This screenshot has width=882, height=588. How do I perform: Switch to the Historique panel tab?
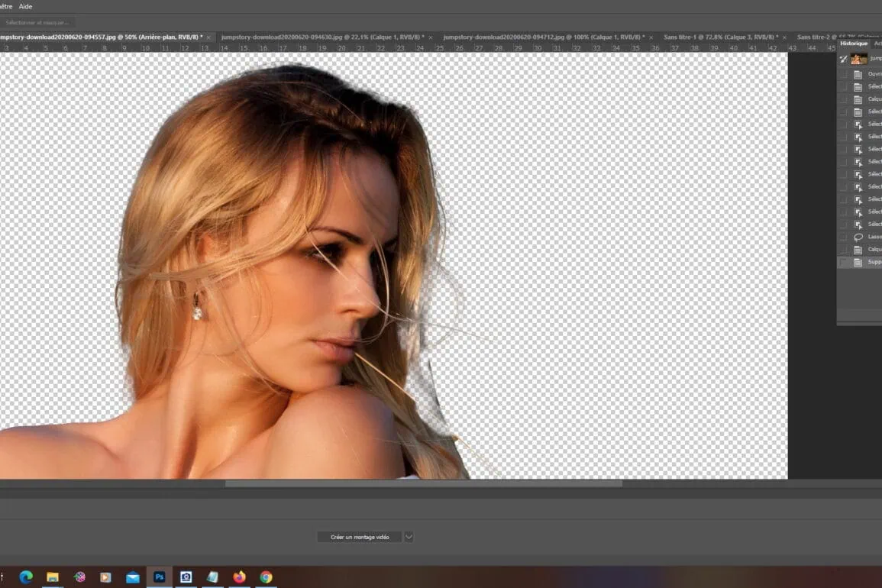coord(854,44)
